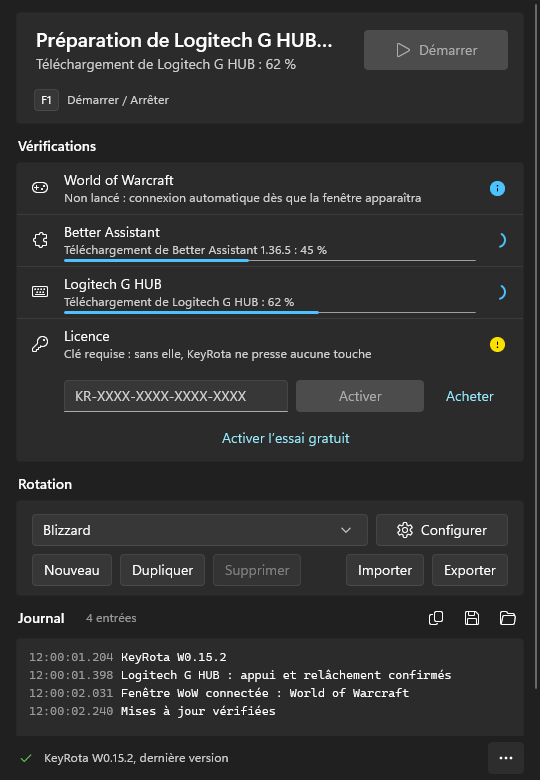Image resolution: width=540 pixels, height=780 pixels.
Task: Click the Better Assistant download progress bar
Action: [x=270, y=260]
